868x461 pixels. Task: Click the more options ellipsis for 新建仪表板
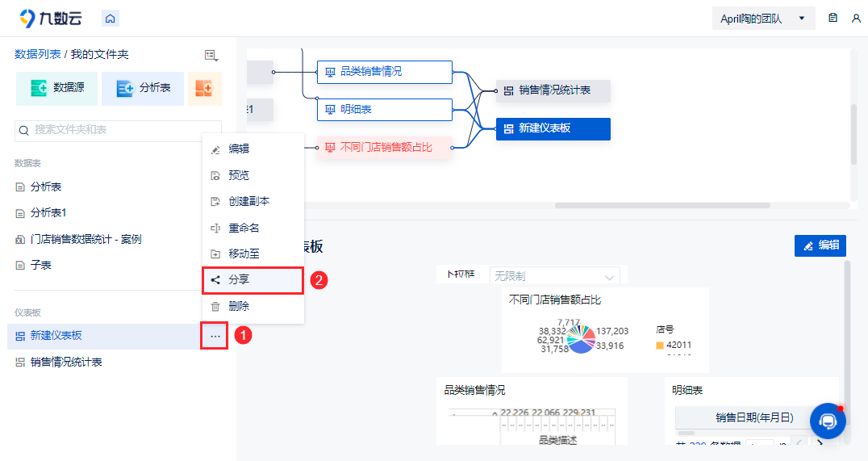215,336
